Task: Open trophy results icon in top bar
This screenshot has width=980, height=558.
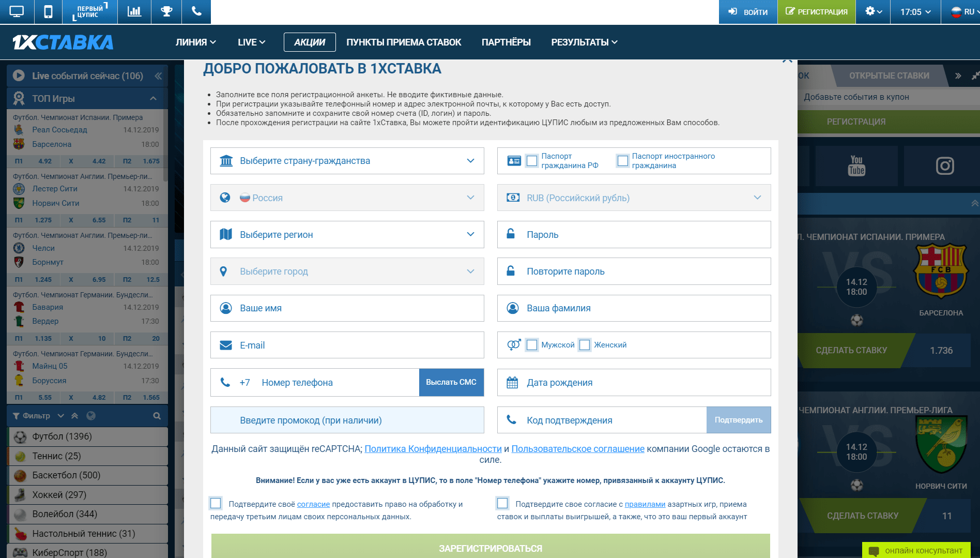Action: coord(166,11)
